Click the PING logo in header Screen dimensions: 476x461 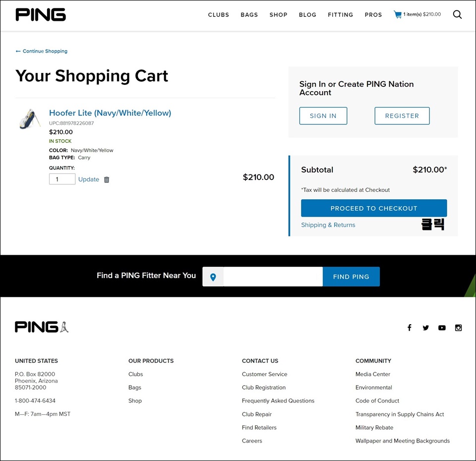click(41, 14)
